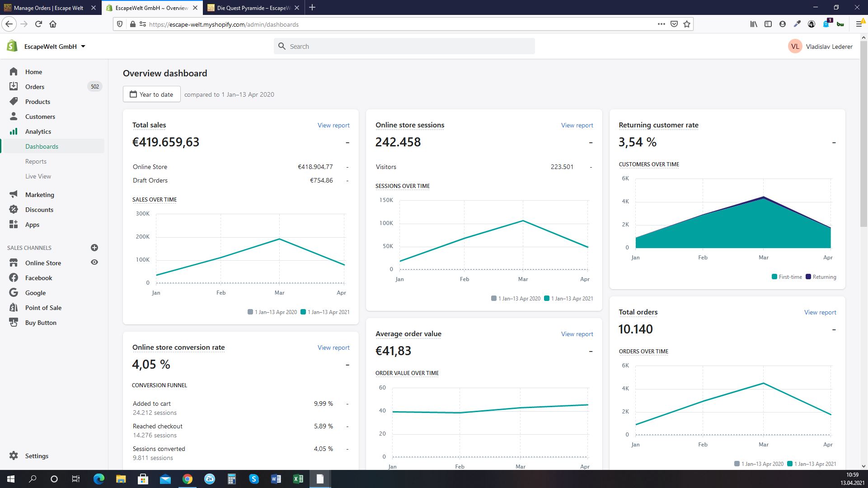Screen dimensions: 868x488
Task: Click the Settings gear icon
Action: pos(14,455)
